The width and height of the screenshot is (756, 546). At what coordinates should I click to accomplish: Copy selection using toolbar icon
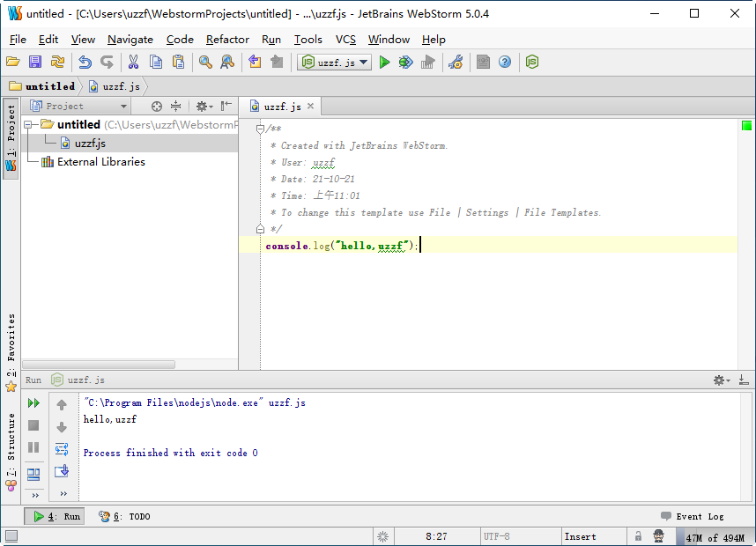point(156,63)
